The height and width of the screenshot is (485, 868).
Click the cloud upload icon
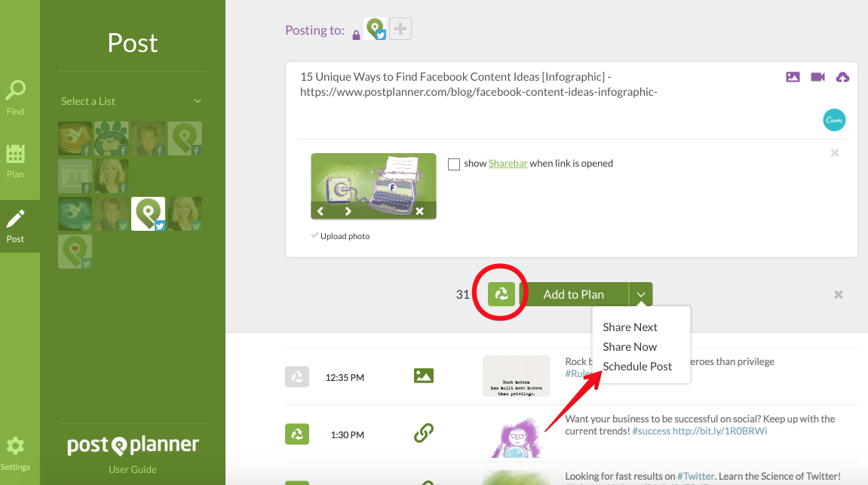click(x=842, y=77)
